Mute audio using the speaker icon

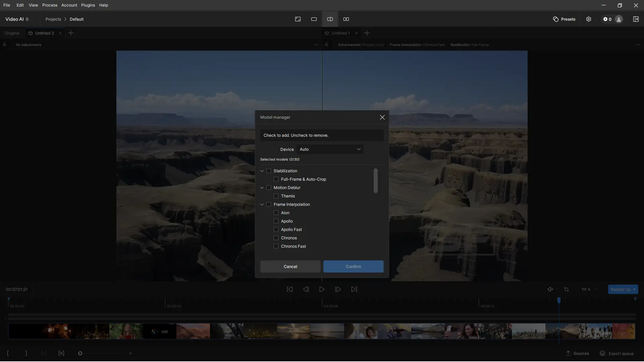coord(550,289)
